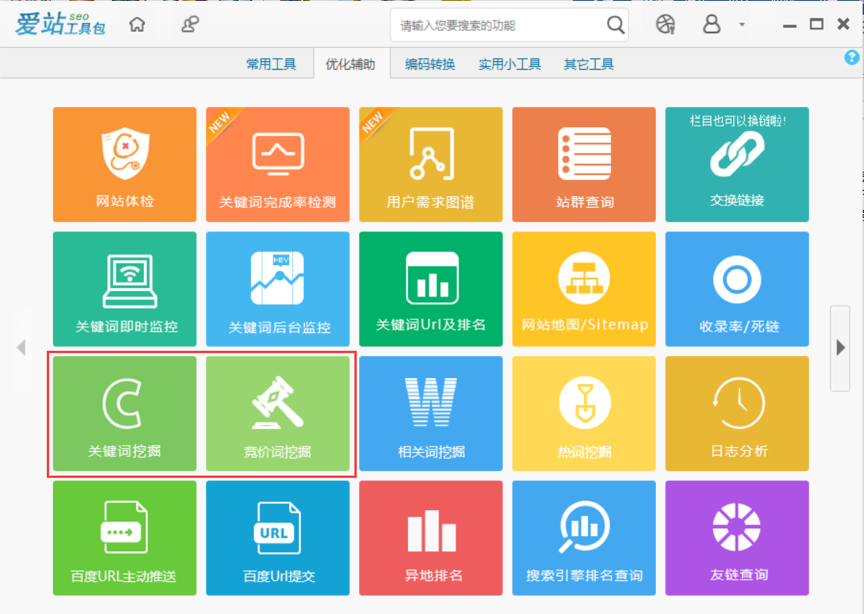Go to previous page with left arrow

(x=21, y=348)
